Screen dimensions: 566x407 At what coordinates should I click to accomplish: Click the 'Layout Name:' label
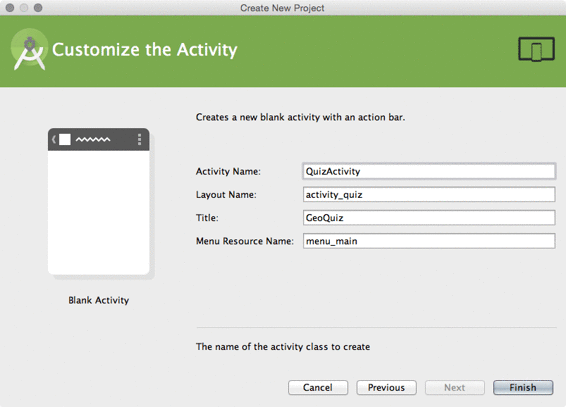point(226,195)
